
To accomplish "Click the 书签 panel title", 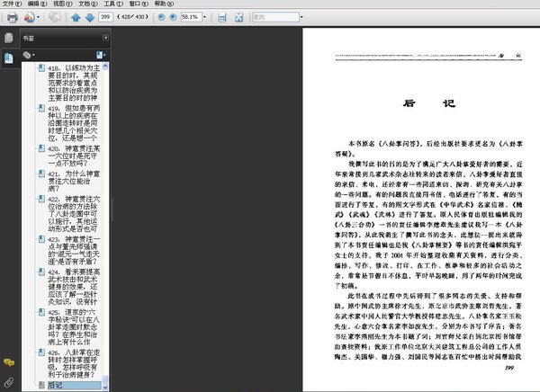I will (29, 38).
